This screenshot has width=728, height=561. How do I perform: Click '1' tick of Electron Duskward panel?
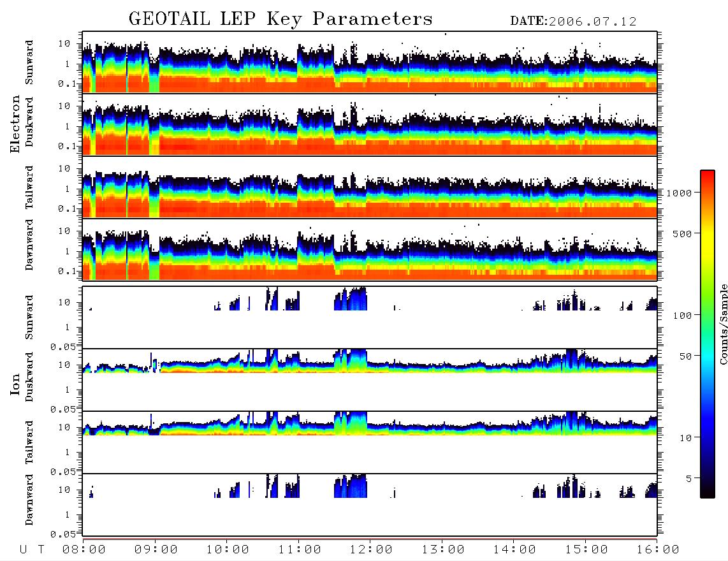(68, 126)
